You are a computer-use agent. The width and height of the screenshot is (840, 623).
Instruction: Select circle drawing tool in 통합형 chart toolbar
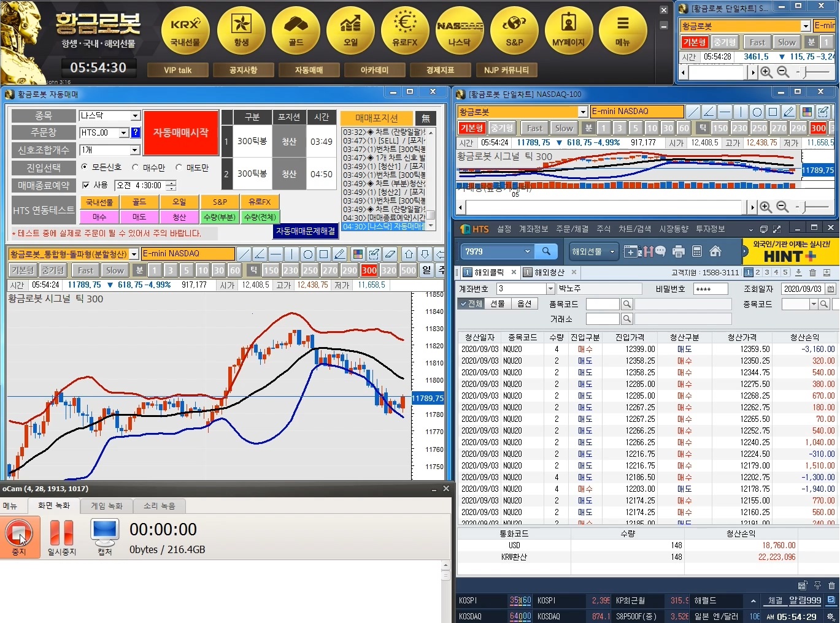click(308, 254)
